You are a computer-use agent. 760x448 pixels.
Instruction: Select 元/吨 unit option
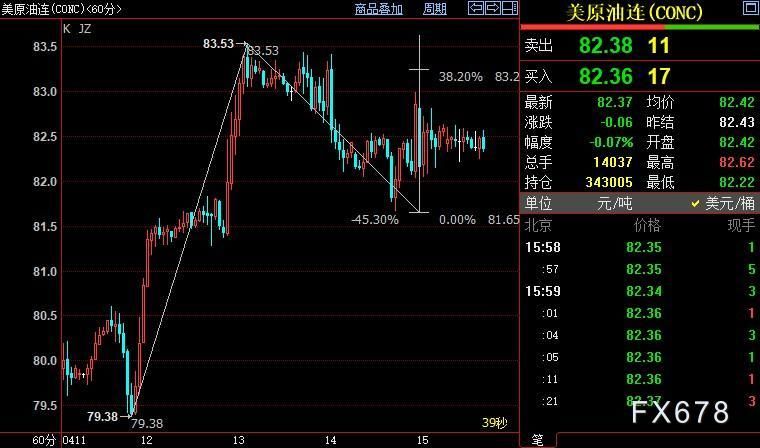pyautogui.click(x=615, y=204)
